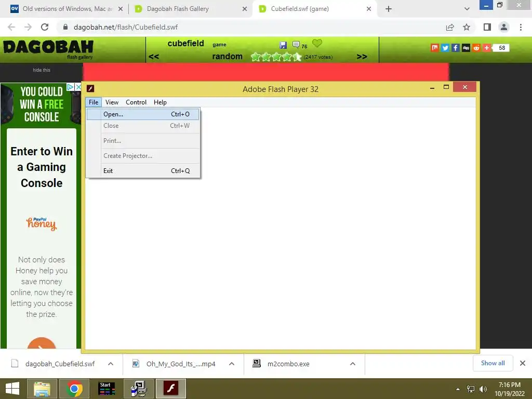Share this page icon
The image size is (532, 399).
click(450, 27)
